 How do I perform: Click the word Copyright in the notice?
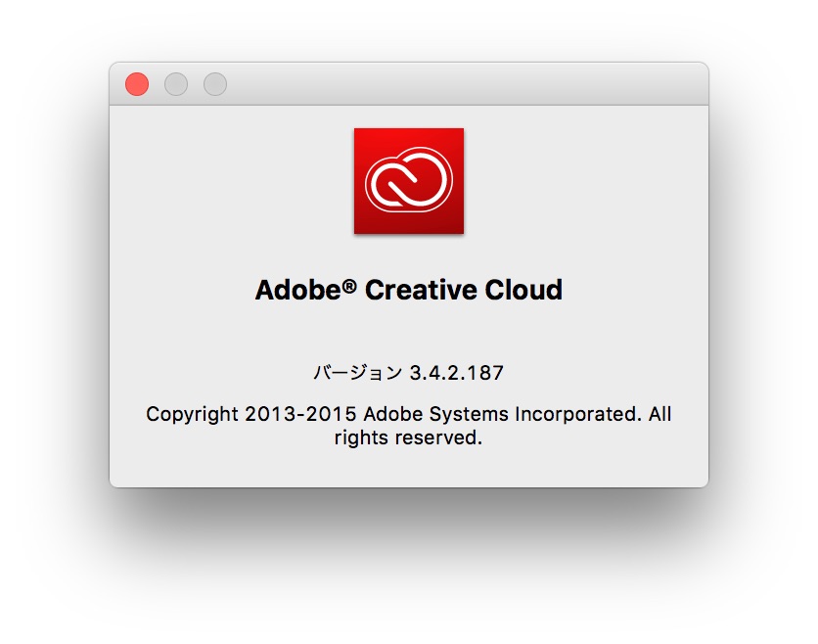pos(192,414)
